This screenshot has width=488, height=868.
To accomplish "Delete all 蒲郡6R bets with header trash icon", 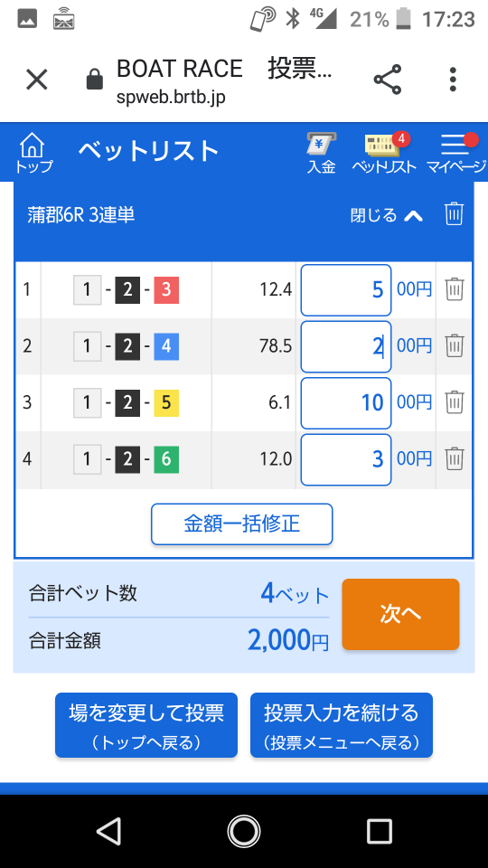I will pos(454,214).
